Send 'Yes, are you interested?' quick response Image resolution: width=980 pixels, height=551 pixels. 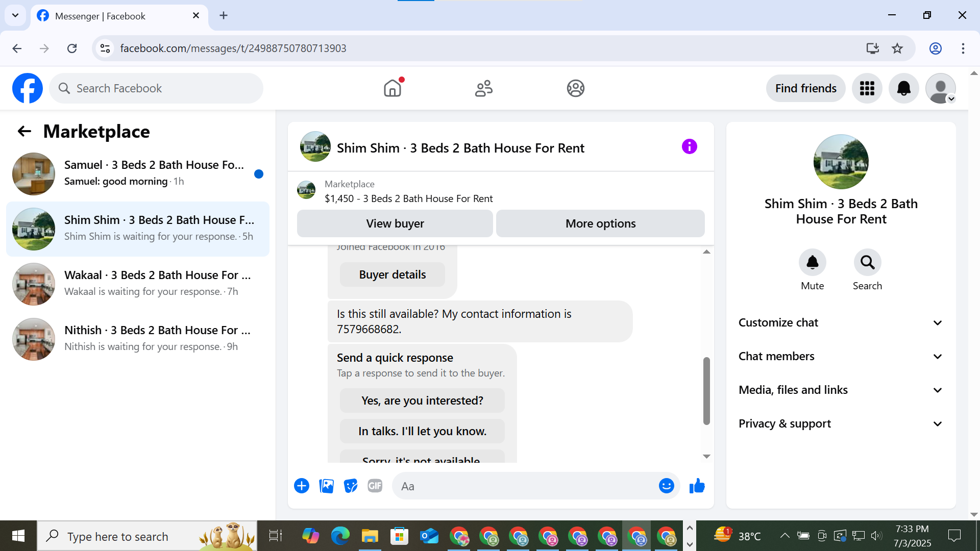click(x=422, y=401)
